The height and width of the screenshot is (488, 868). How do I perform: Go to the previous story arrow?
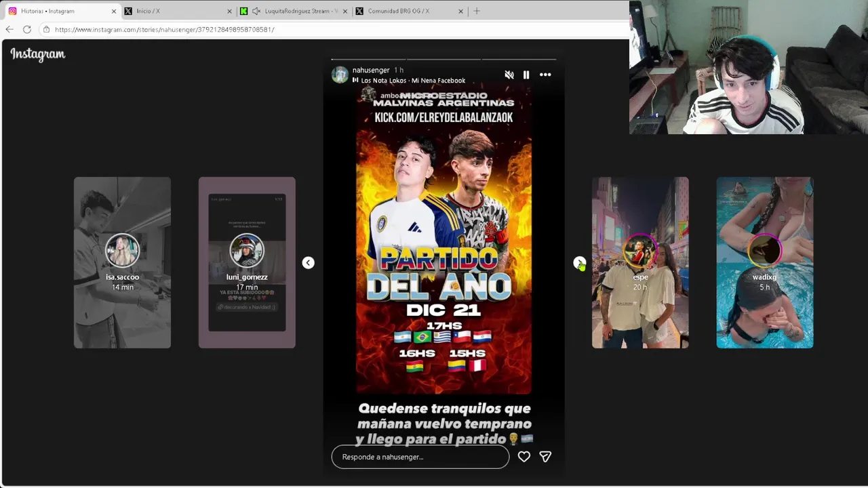tap(308, 263)
